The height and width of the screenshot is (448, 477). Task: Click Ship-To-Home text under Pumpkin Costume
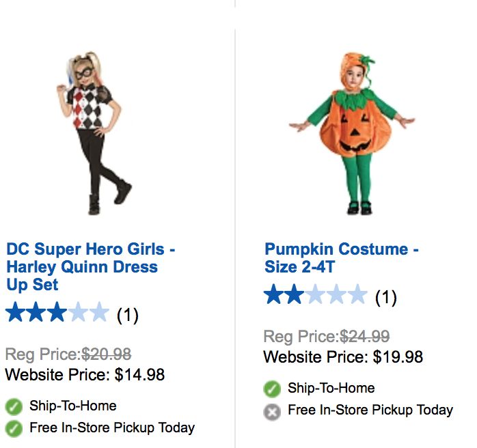pos(331,389)
